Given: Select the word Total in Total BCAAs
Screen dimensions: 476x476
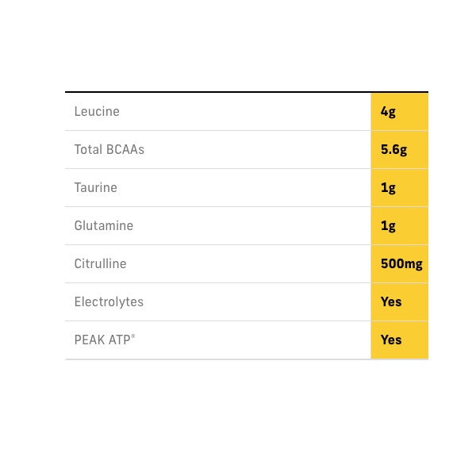Looking at the screenshot, I should 86,150.
